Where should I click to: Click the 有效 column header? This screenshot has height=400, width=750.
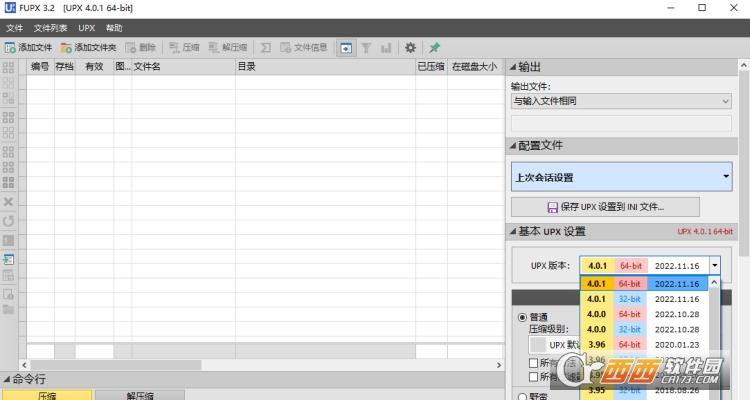pos(94,67)
